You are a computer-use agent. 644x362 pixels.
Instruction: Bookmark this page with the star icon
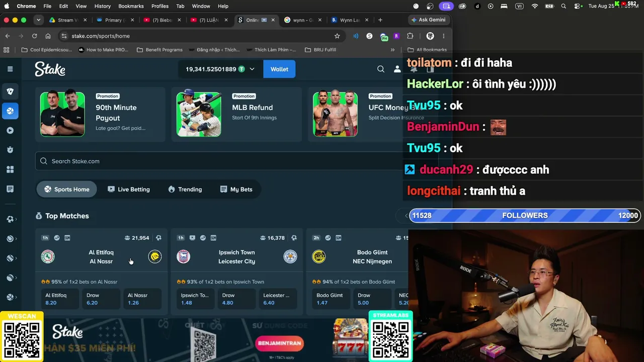pos(337,36)
